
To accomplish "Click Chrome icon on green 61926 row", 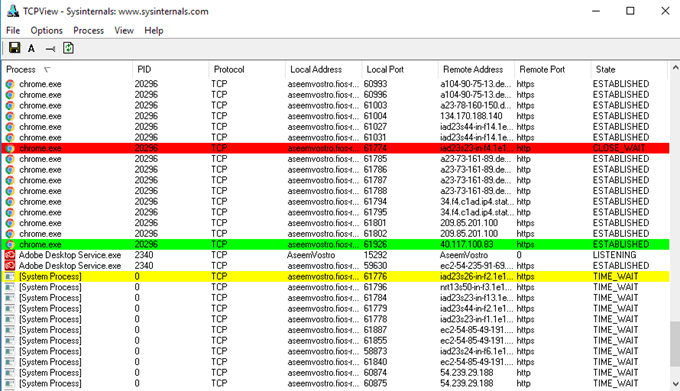I will 10,244.
